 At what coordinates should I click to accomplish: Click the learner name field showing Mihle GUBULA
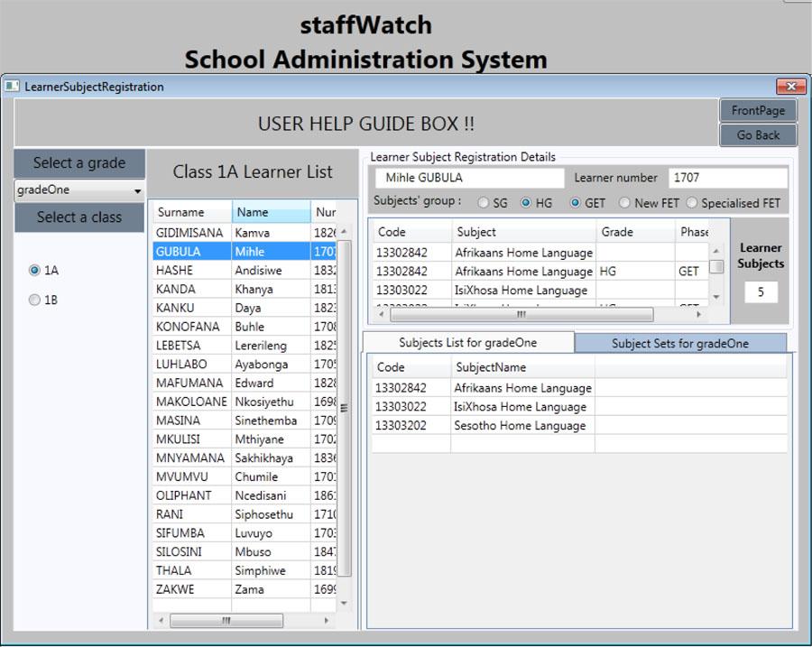point(469,178)
